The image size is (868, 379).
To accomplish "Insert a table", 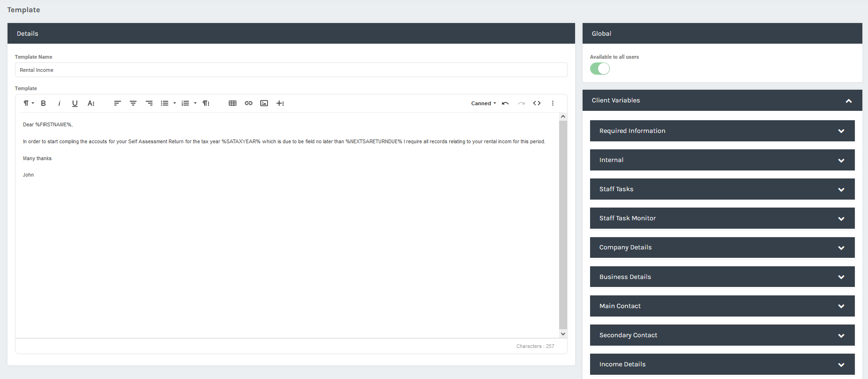I will tap(232, 103).
